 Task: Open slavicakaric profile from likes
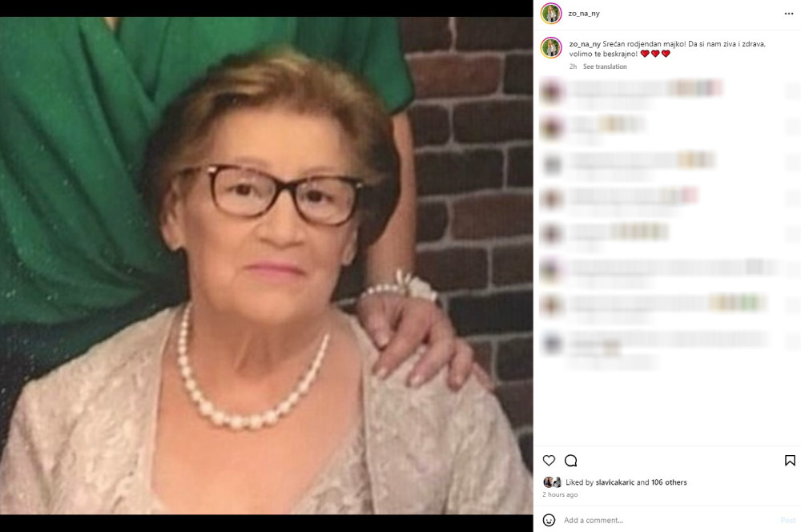[x=615, y=482]
